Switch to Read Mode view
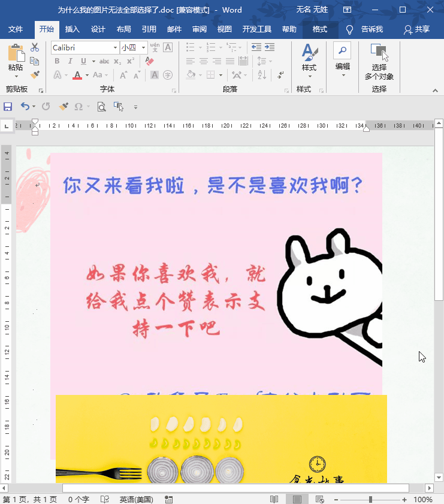Viewport: 444px width, 504px height. coord(274,499)
